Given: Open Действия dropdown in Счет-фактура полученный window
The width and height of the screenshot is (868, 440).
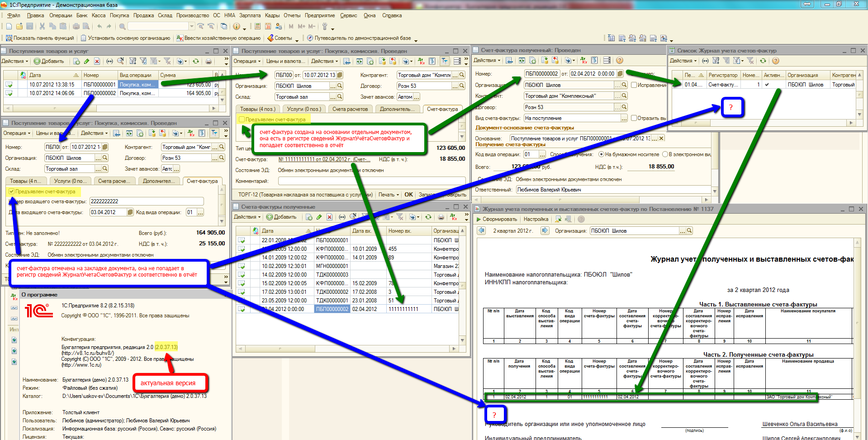Looking at the screenshot, I should coord(487,60).
